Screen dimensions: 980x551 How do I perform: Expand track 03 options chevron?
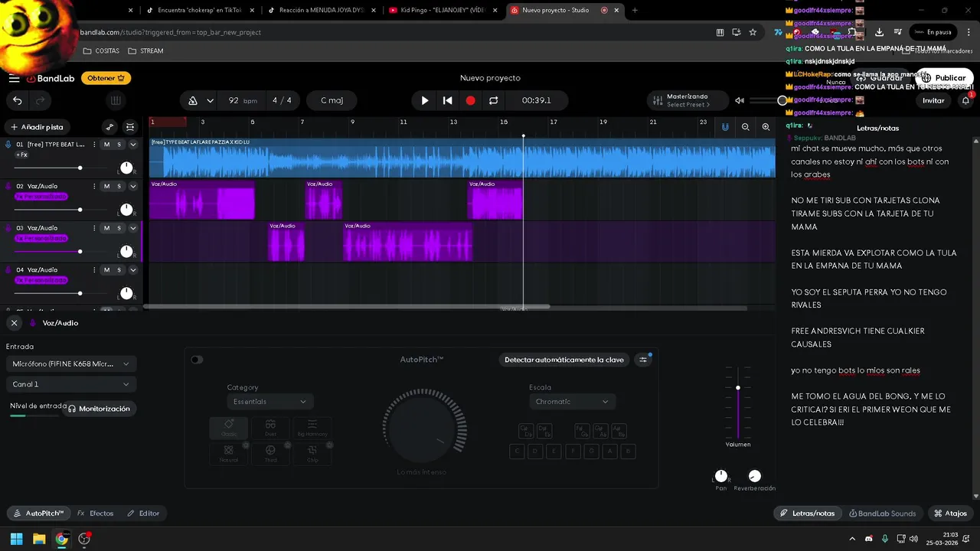click(x=132, y=228)
